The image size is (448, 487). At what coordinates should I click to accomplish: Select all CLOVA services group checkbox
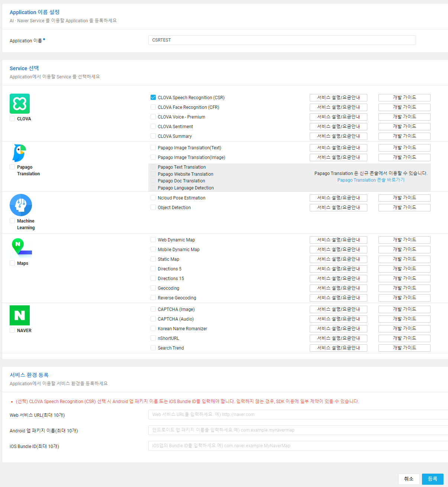coord(12,118)
